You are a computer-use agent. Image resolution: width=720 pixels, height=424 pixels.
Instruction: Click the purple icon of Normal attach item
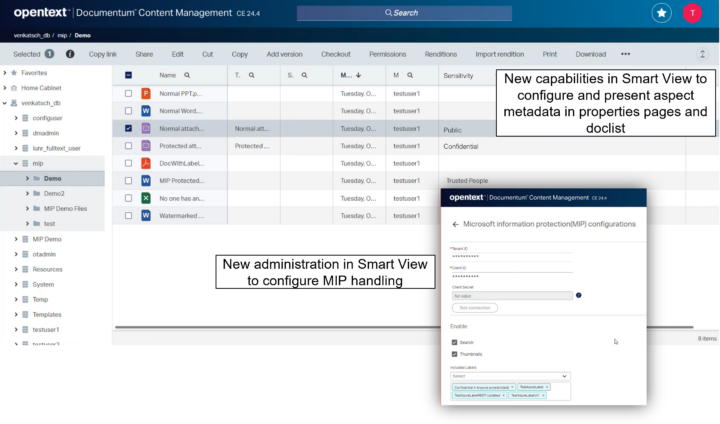[146, 128]
